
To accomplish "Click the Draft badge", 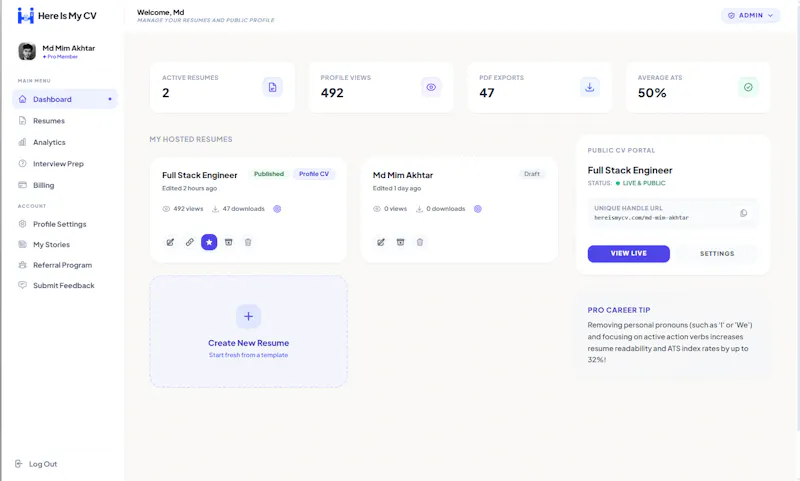I will (532, 174).
